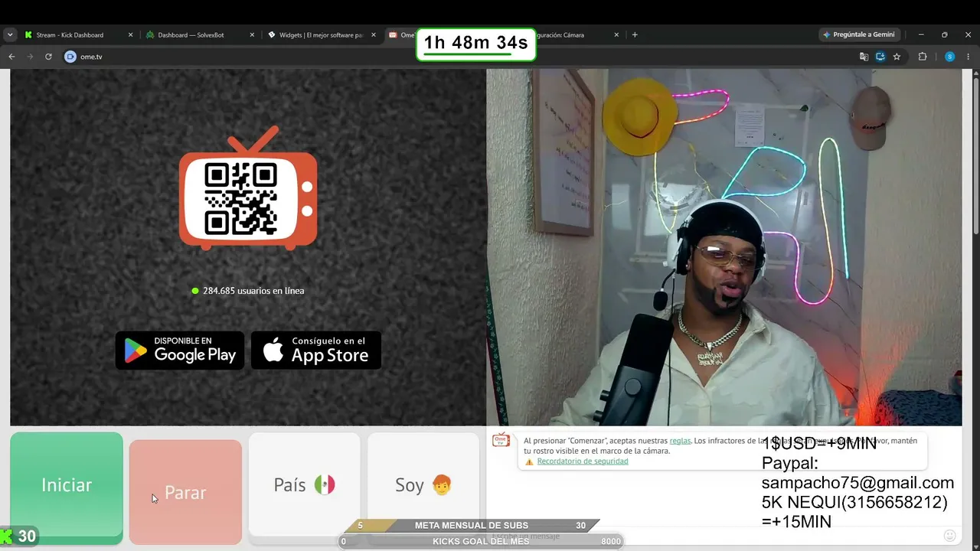Click the OmeTV avatar icon beside the rules notice

tap(501, 440)
